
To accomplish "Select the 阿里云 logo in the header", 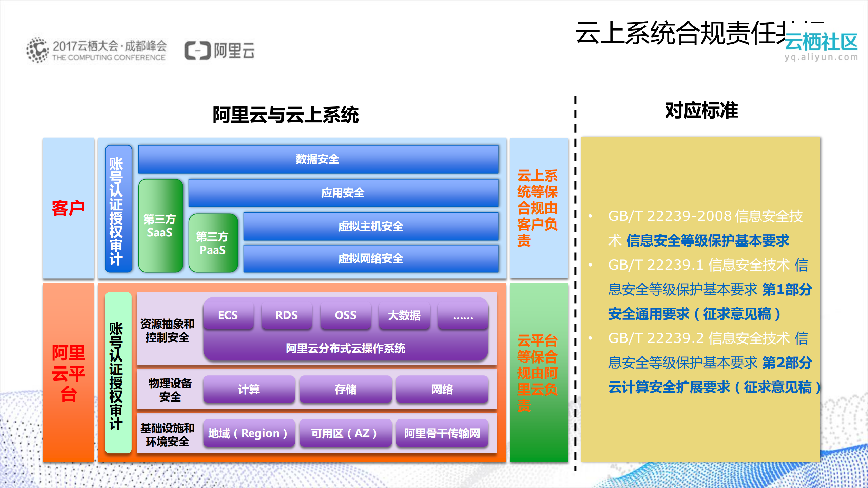I will 221,50.
